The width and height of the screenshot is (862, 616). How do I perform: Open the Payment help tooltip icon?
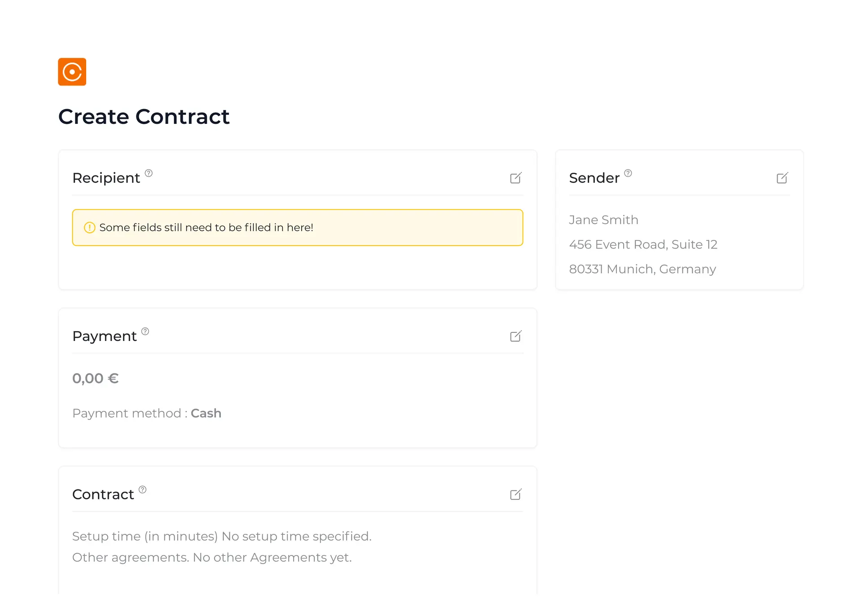pos(145,332)
